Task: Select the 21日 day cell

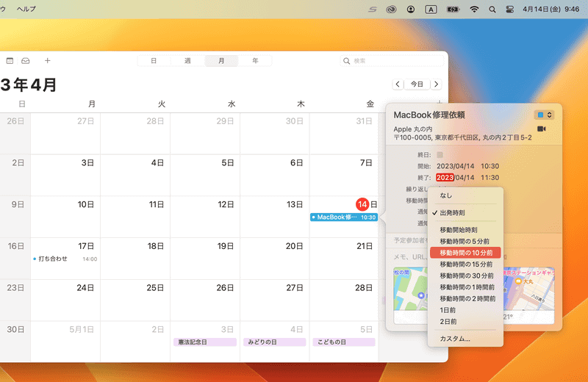Action: pos(344,259)
